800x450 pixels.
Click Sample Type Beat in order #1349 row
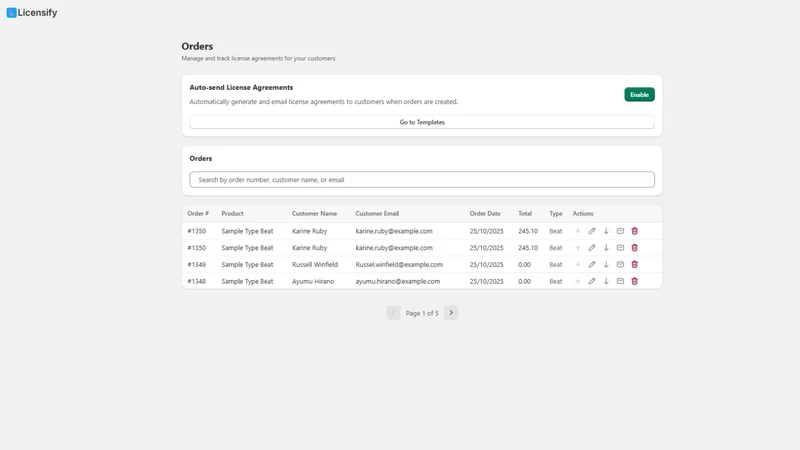(247, 264)
